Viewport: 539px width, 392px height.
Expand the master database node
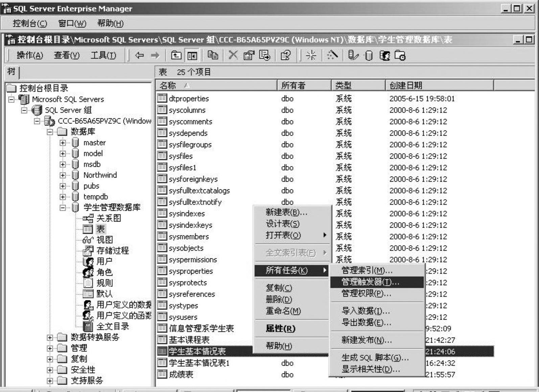(63, 143)
